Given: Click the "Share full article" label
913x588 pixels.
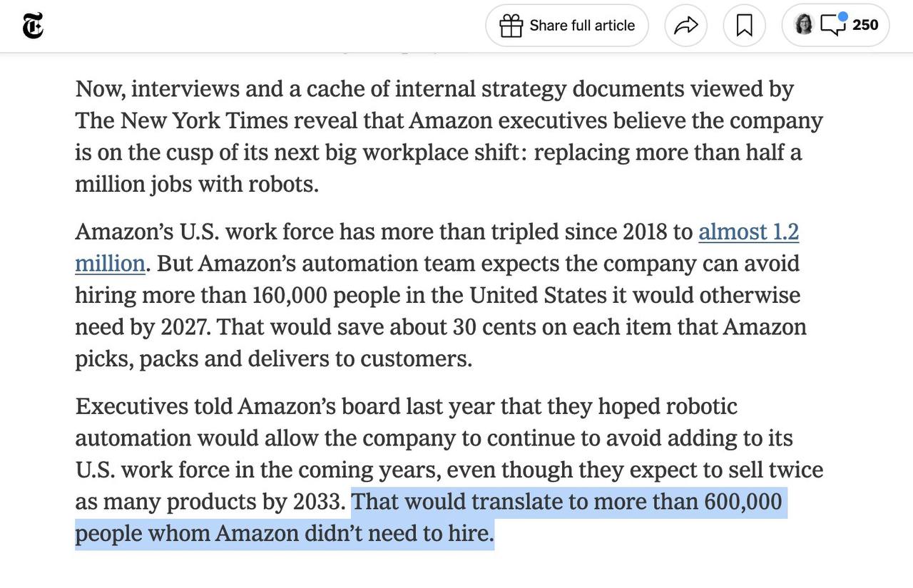Looking at the screenshot, I should pyautogui.click(x=582, y=26).
